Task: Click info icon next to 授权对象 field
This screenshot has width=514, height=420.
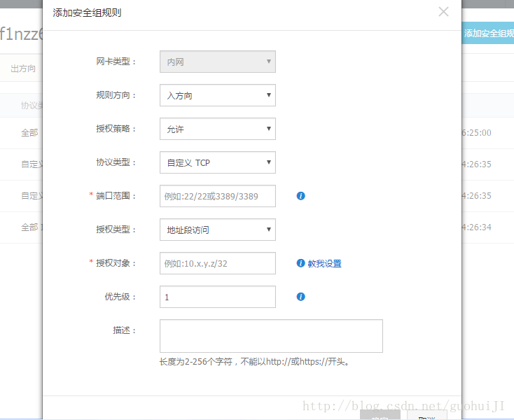Action: [x=300, y=263]
